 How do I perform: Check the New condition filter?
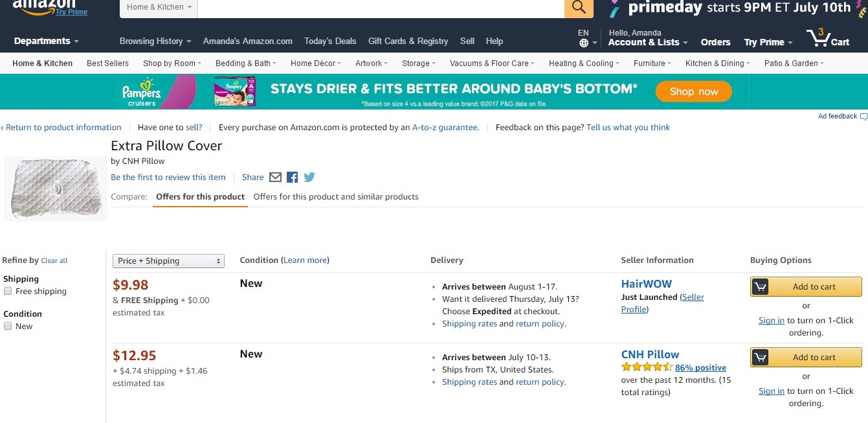pyautogui.click(x=8, y=326)
